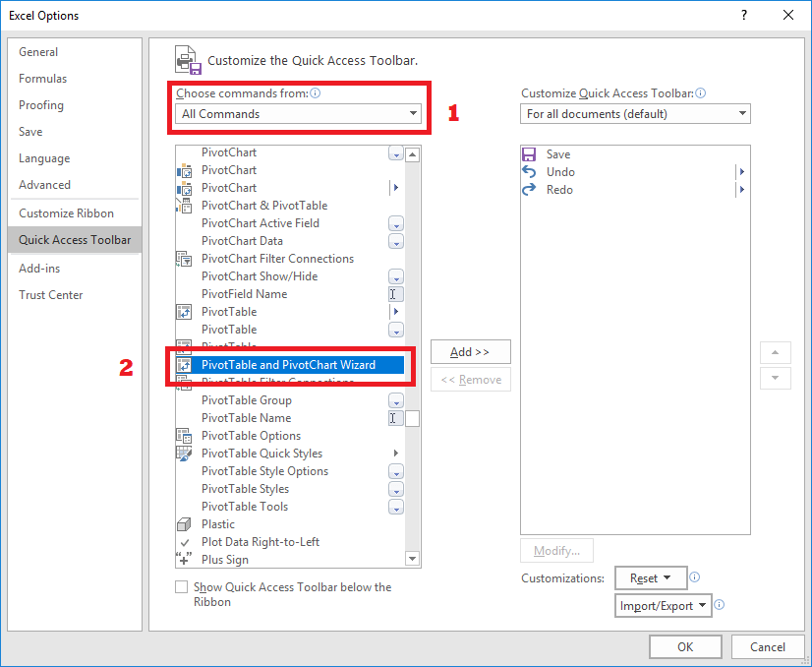Select the Redo arrow icon
812x667 pixels.
(529, 190)
